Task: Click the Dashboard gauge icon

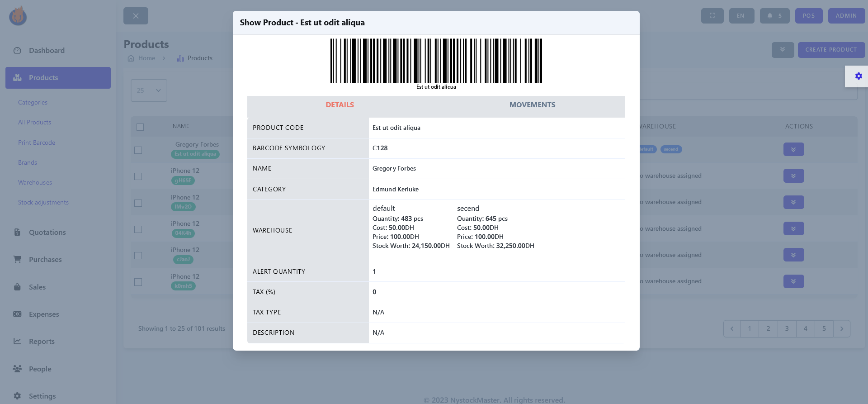Action: coord(17,51)
